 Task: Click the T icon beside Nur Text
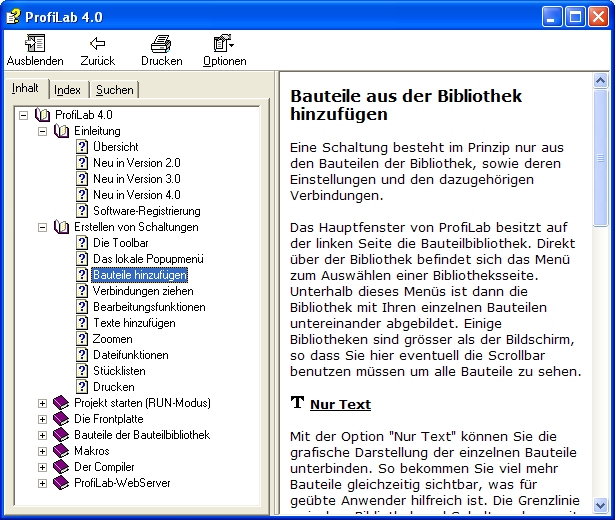click(296, 403)
